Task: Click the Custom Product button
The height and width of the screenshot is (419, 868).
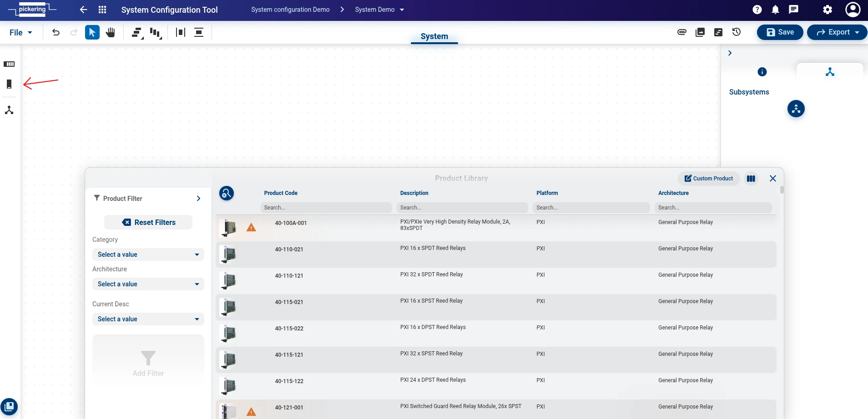Action: [x=709, y=179]
